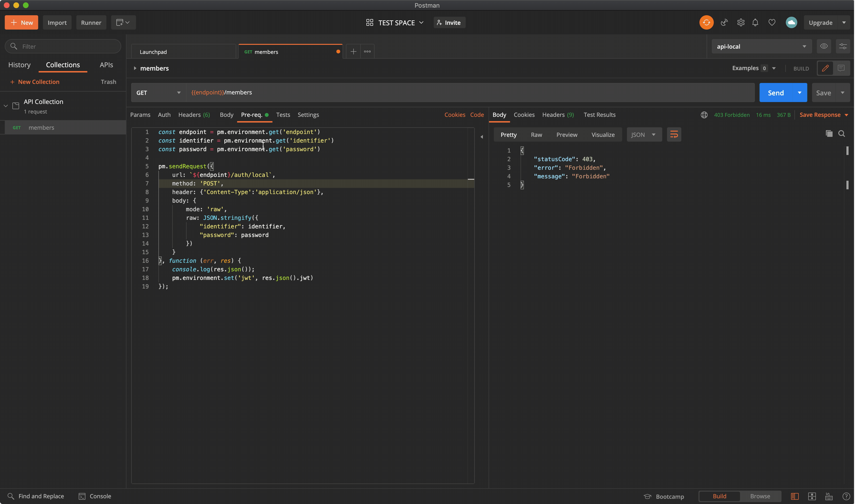The height and width of the screenshot is (504, 855).
Task: Open Find and Replace
Action: 36,496
